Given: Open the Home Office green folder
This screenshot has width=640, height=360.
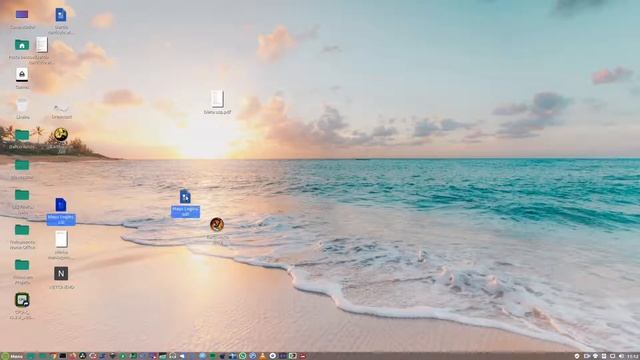Looking at the screenshot, I should pyautogui.click(x=22, y=230).
